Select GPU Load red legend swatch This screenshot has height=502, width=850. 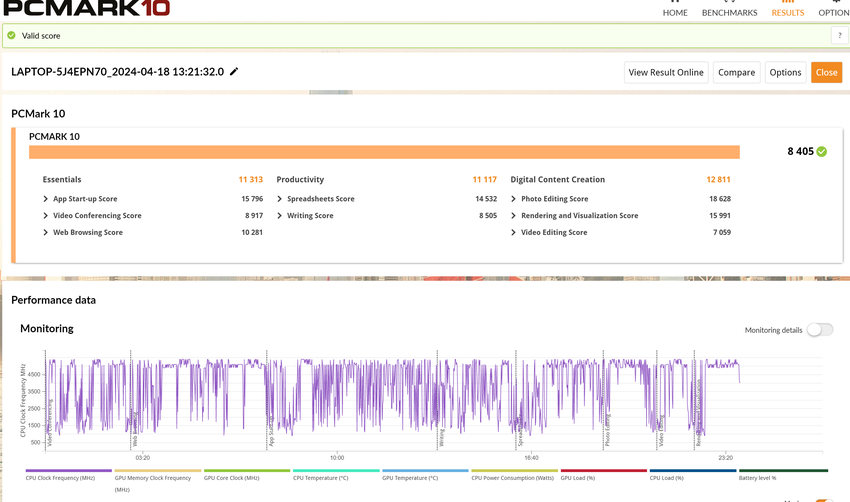click(603, 470)
